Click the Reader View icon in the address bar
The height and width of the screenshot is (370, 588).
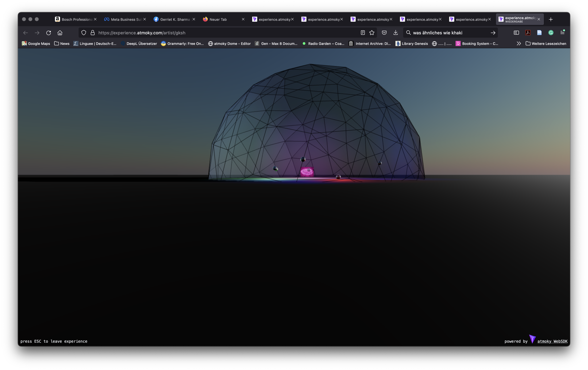pyautogui.click(x=363, y=33)
